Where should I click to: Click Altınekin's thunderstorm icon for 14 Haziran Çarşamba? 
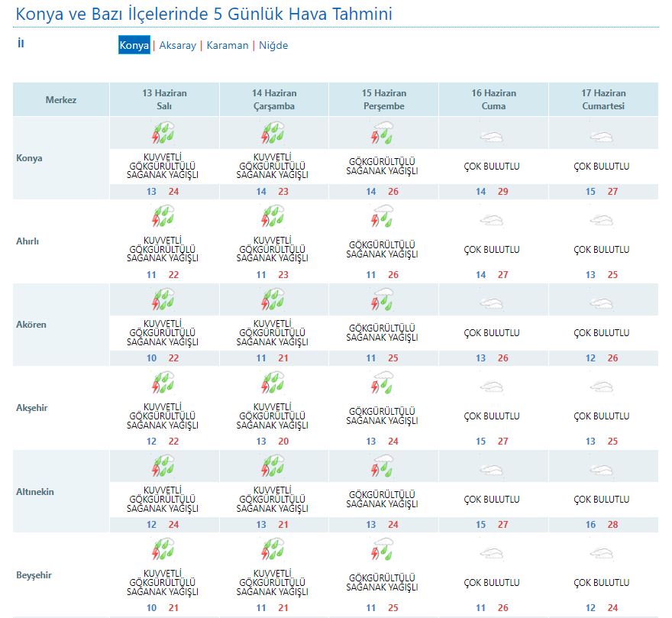coord(273,467)
